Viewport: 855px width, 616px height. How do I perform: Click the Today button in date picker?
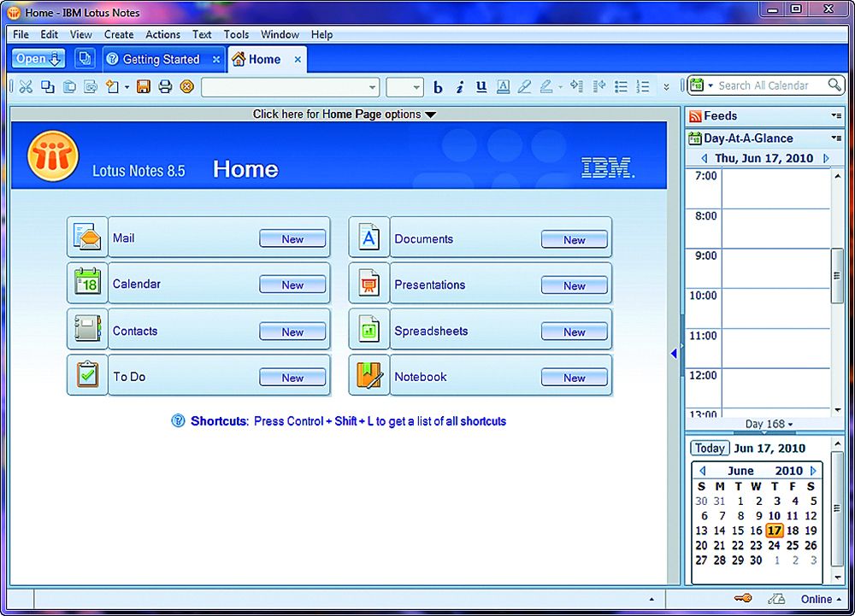pyautogui.click(x=710, y=449)
